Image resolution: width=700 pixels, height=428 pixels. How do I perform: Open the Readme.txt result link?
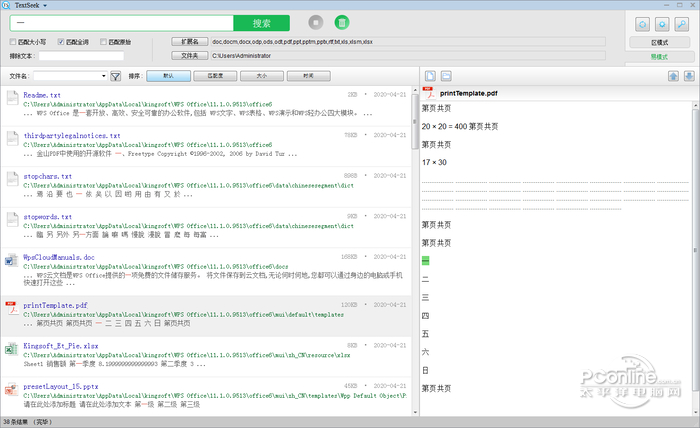pos(42,95)
